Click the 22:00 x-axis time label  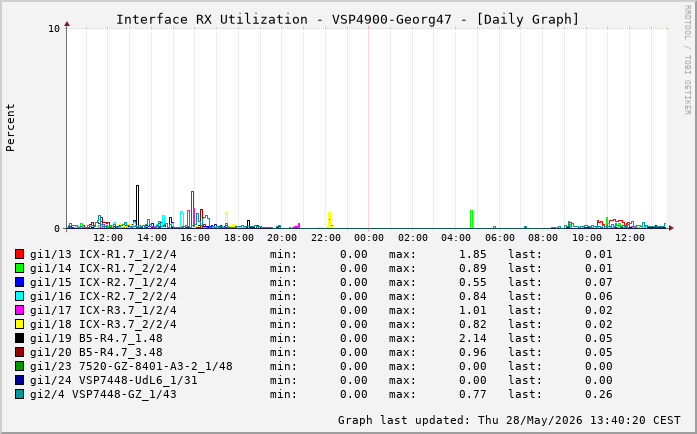click(325, 238)
